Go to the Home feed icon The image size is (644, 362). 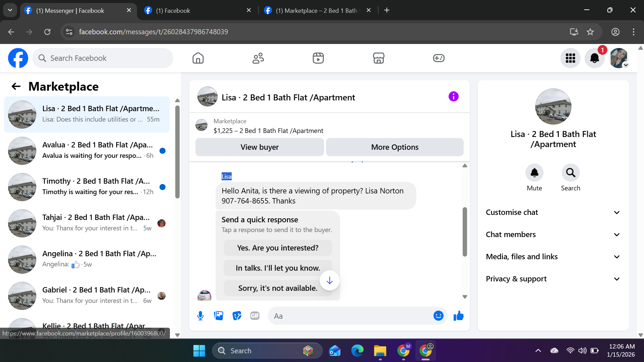tap(198, 58)
